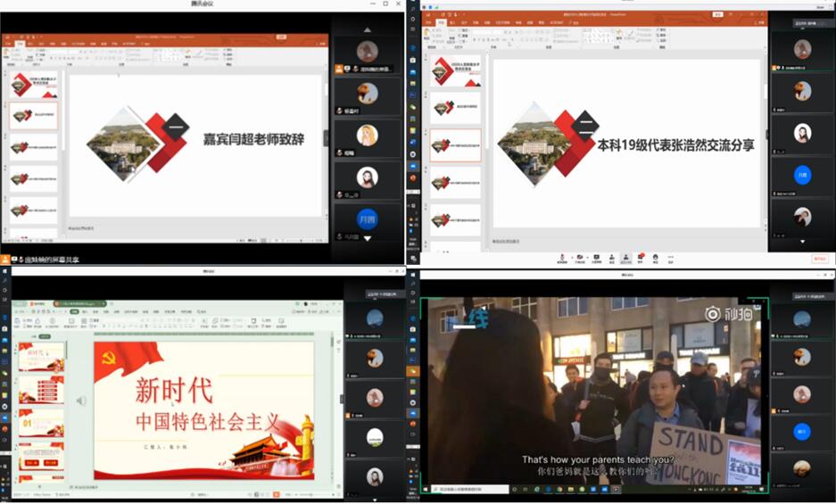836x504 pixels.
Task: Open the apps icon in meeting toolbar
Action: (x=656, y=258)
